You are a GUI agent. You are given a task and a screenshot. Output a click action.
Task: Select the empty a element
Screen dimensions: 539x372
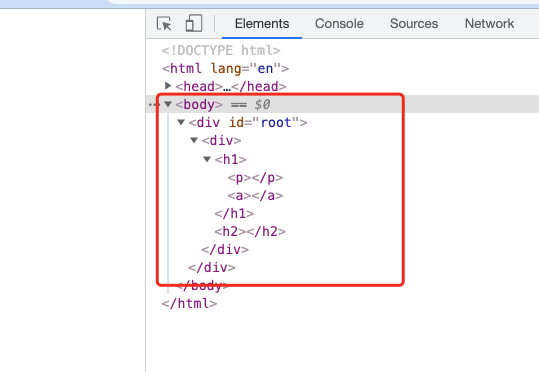click(x=255, y=196)
